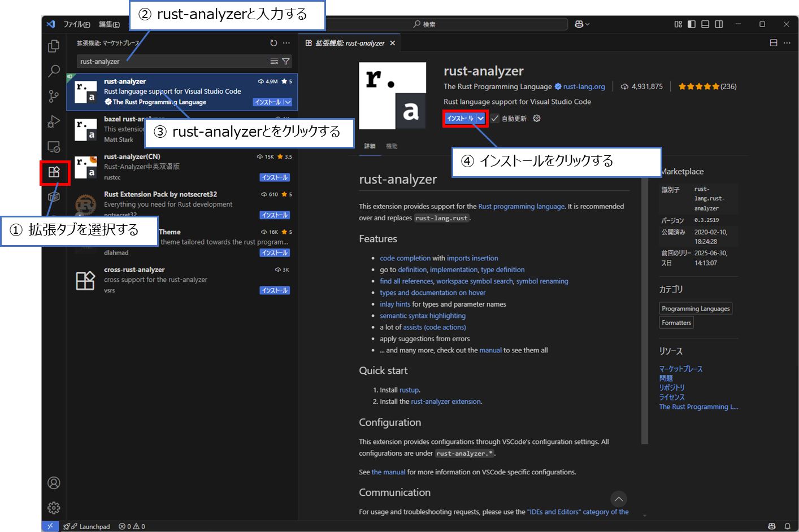
Task: Expand the install dropdown on the rust-analyzer list item
Action: (x=286, y=101)
